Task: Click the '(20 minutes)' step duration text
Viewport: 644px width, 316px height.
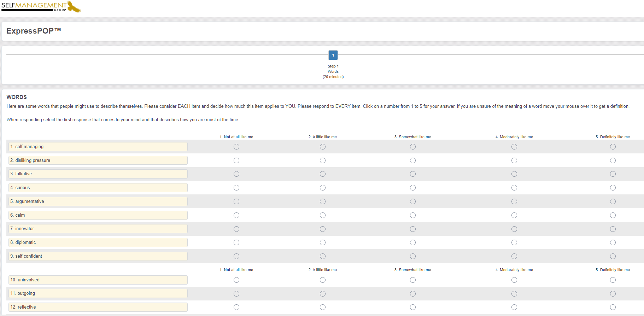Action: coord(333,77)
